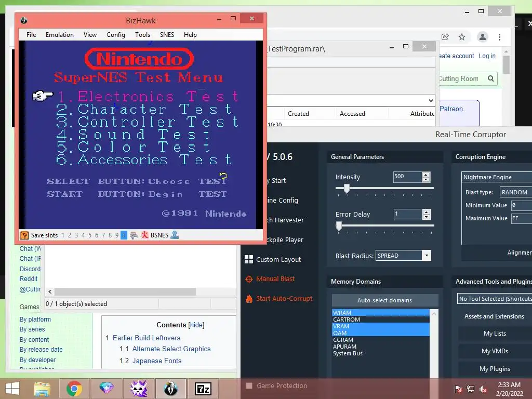Select highlighted save slot 0 in BizHawk
The image size is (532, 399).
124,235
